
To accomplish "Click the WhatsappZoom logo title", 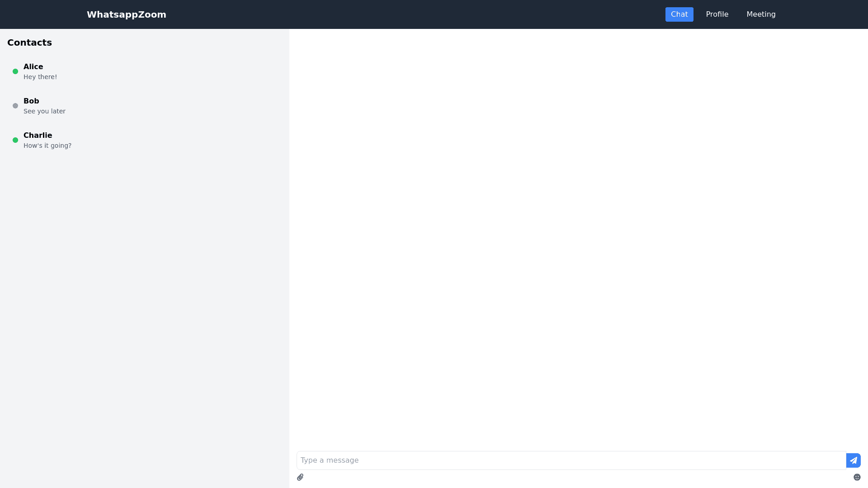I will [127, 14].
